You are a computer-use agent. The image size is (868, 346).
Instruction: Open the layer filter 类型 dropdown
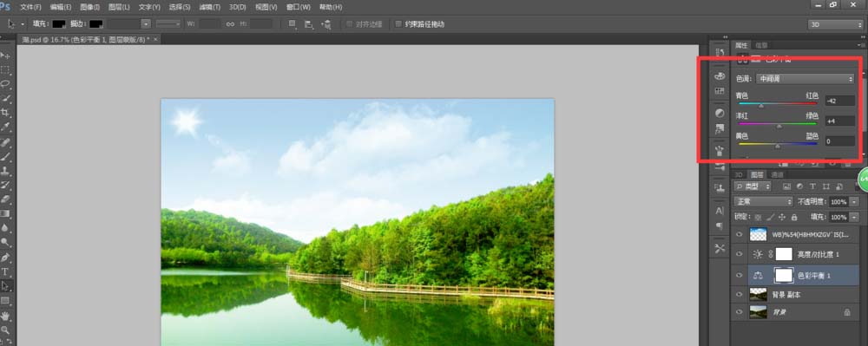tap(753, 186)
